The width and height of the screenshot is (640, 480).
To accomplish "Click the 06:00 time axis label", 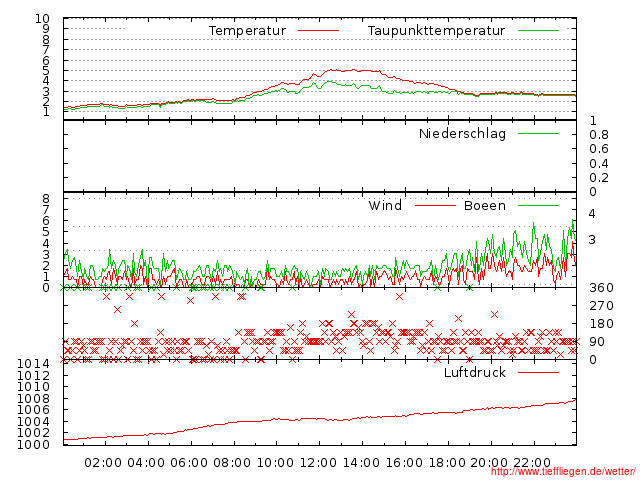I will tap(189, 463).
